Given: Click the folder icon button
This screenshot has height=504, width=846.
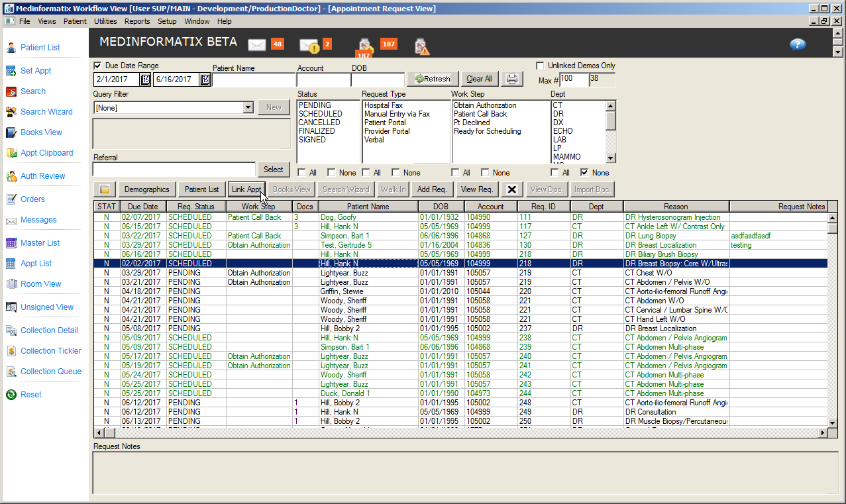Looking at the screenshot, I should 105,189.
